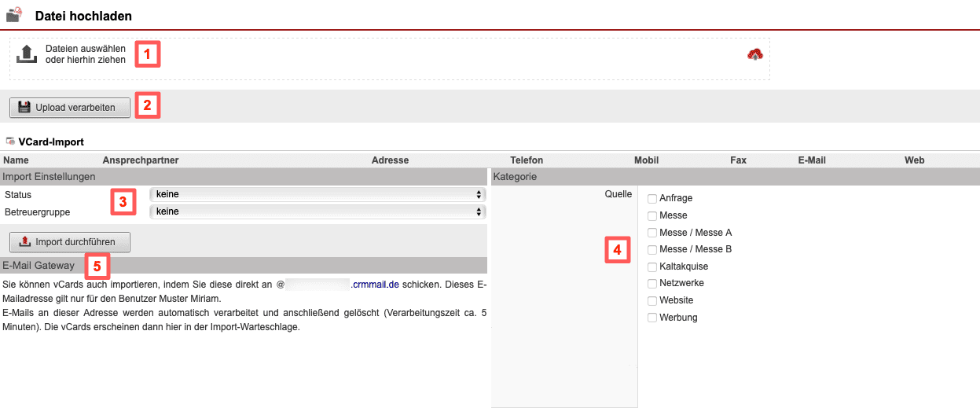
Task: Enable the Anfrage checkbox
Action: click(x=651, y=199)
